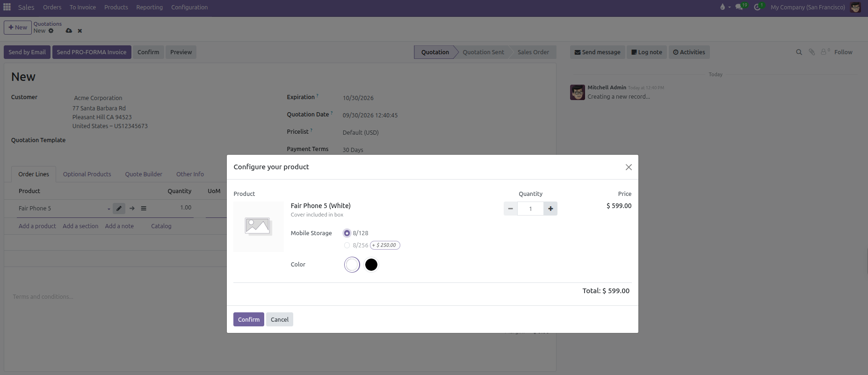Screen dimensions: 868x375
Task: Open the Orders menu
Action: [x=52, y=7]
